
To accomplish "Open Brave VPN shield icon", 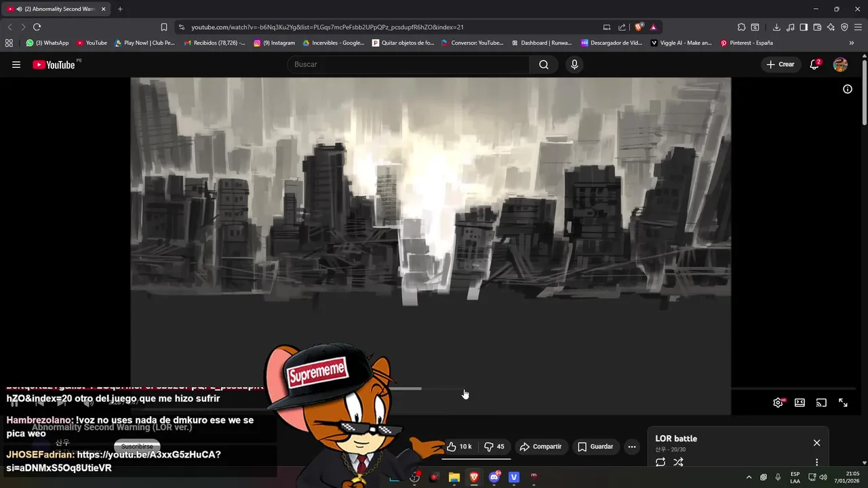I will [844, 27].
